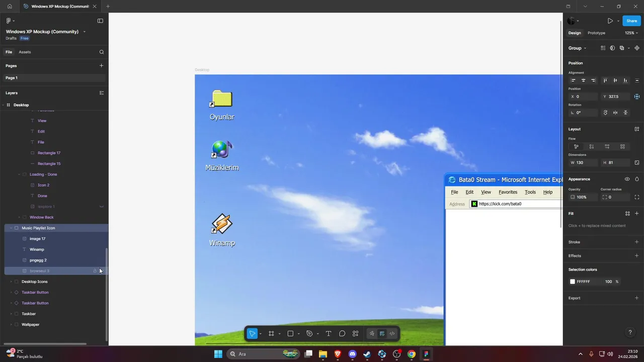Go to Figma home icon

pos(10,7)
